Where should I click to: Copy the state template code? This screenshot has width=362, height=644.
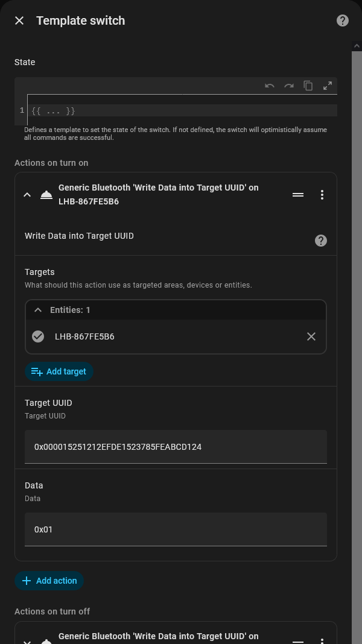point(308,86)
